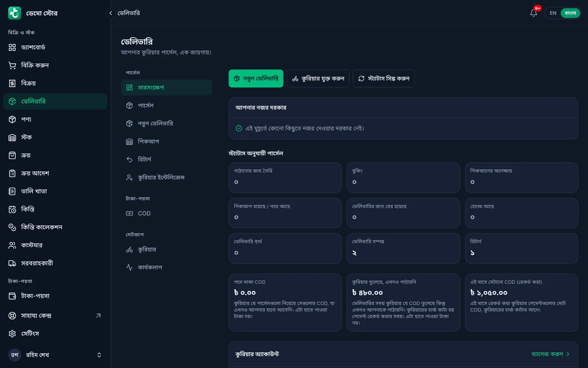Open the পাঠানোর জন্য তৈরি status card
This screenshot has width=588, height=368.
pyautogui.click(x=285, y=178)
